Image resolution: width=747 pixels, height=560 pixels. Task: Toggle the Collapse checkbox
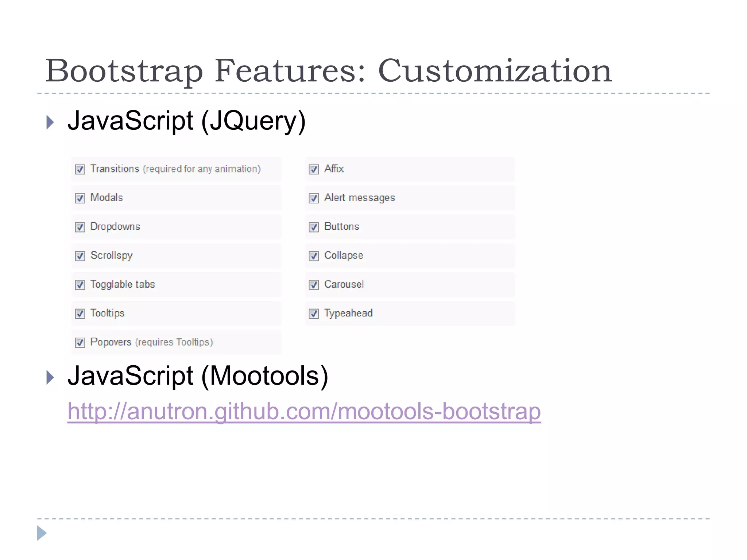coord(314,256)
